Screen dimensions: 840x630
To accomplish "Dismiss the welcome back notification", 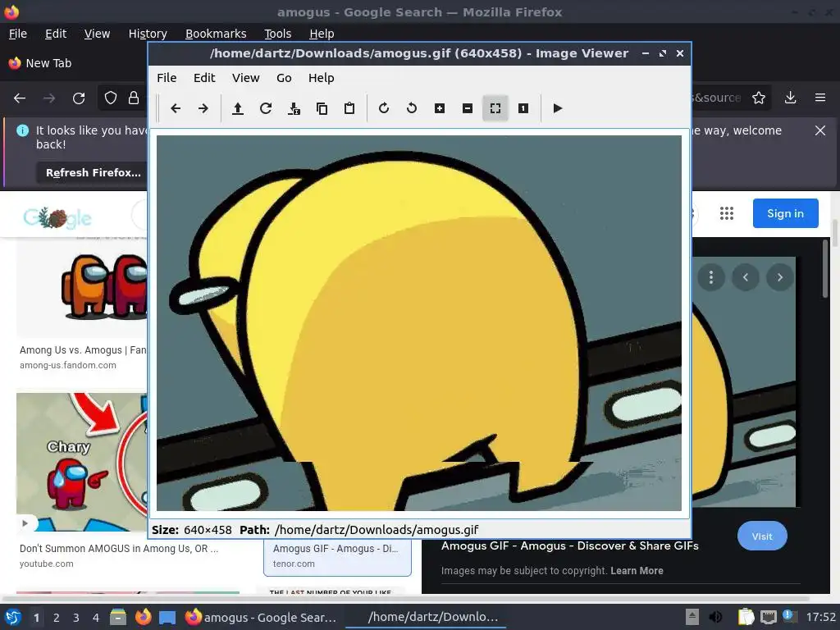I will tap(820, 130).
